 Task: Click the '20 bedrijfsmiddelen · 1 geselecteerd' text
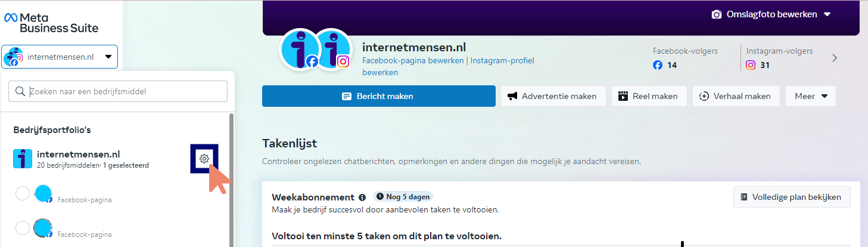point(93,165)
